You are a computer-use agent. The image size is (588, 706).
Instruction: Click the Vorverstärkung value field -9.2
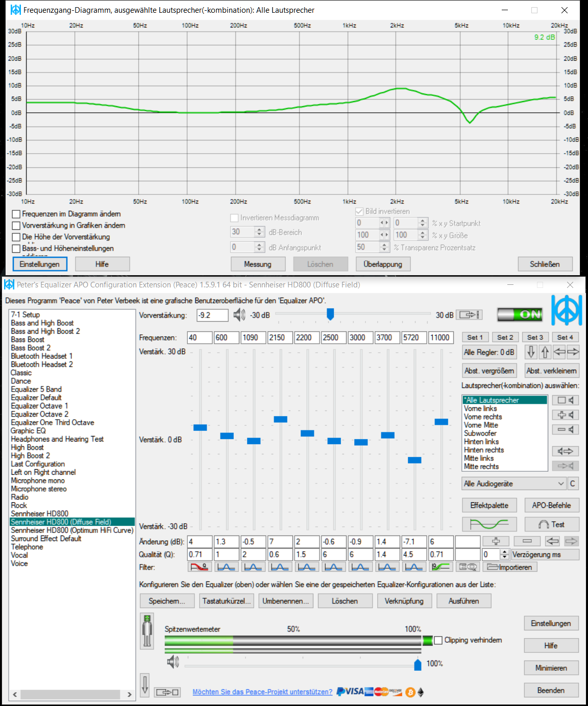pyautogui.click(x=213, y=315)
